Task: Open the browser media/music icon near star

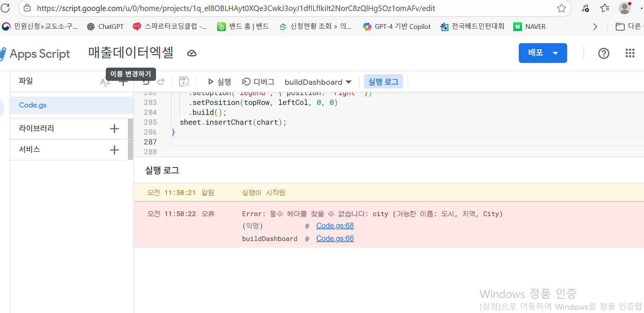Action: (585, 8)
